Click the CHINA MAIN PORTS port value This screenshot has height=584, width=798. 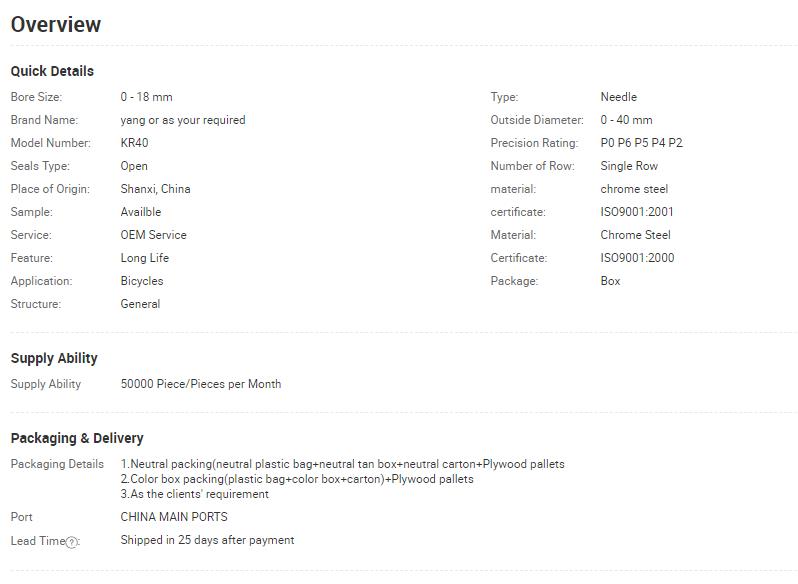point(174,517)
